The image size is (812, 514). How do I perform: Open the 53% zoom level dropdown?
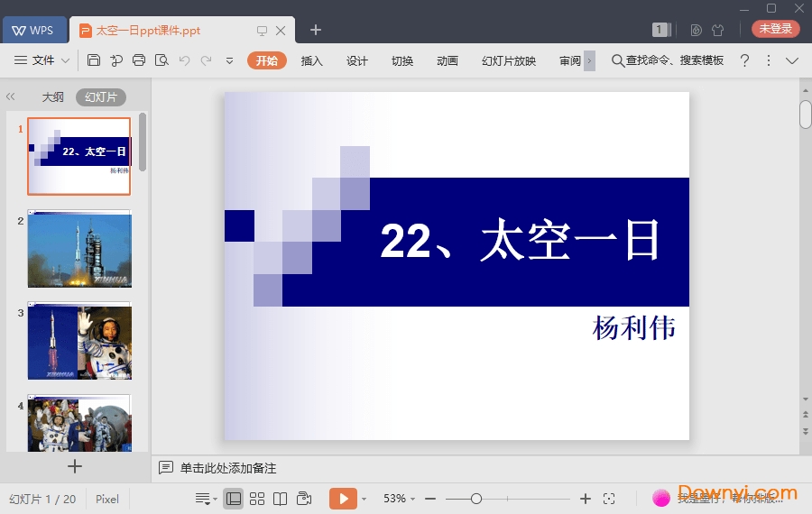(x=400, y=499)
